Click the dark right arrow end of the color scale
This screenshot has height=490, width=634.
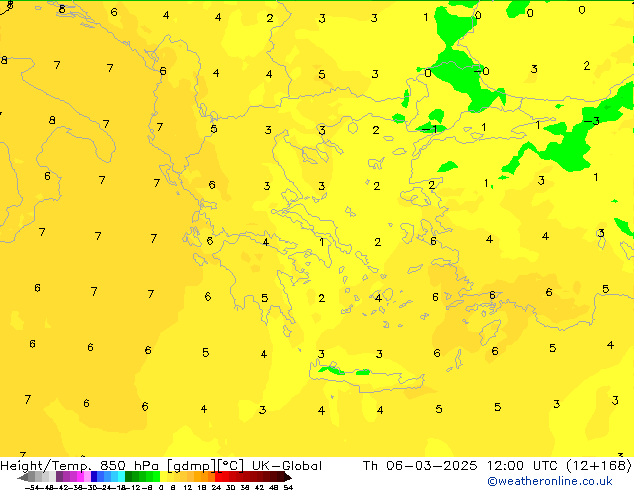(288, 477)
